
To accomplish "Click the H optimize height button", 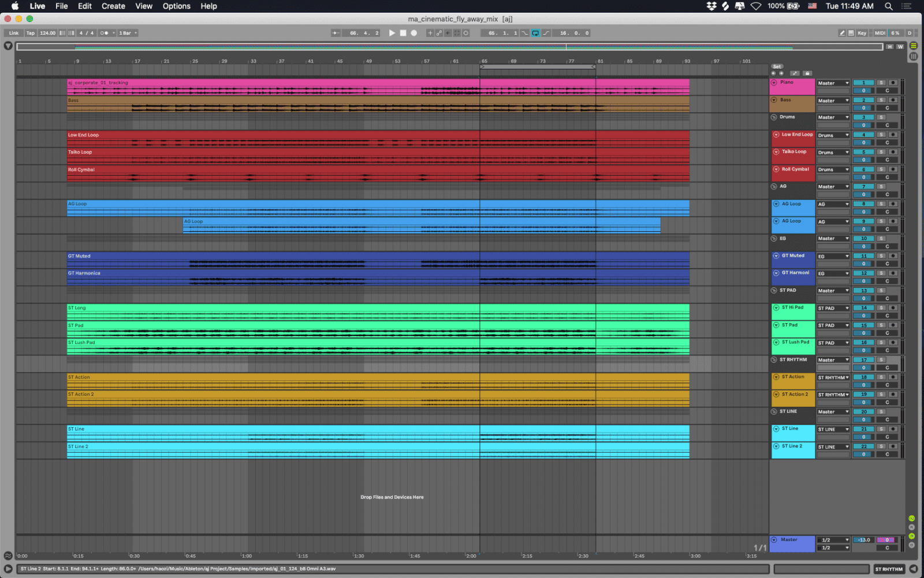I will (890, 47).
